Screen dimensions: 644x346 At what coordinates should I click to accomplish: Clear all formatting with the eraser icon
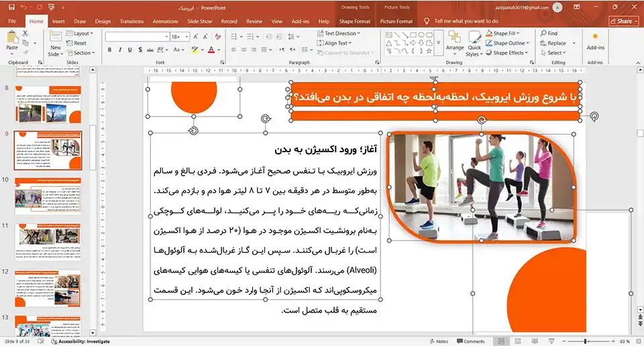[218, 36]
